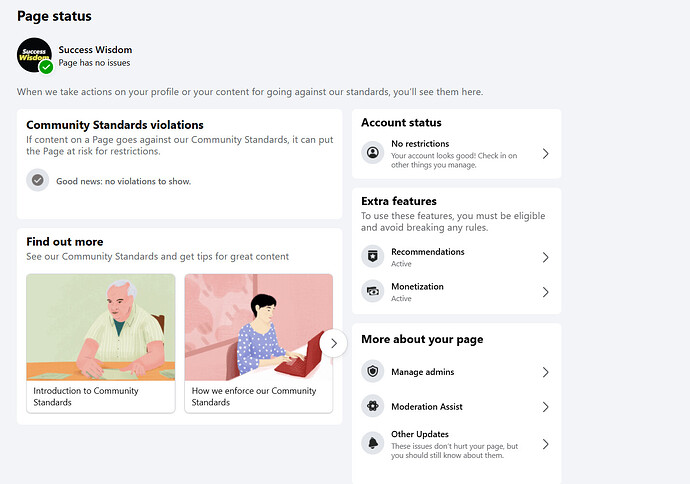Click the No restrictions account icon
The width and height of the screenshot is (690, 484).
373,153
